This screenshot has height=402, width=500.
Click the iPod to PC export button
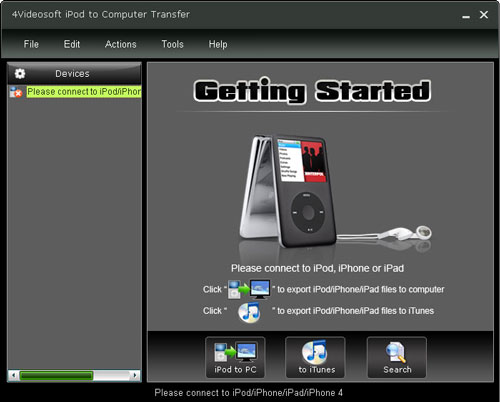(235, 357)
